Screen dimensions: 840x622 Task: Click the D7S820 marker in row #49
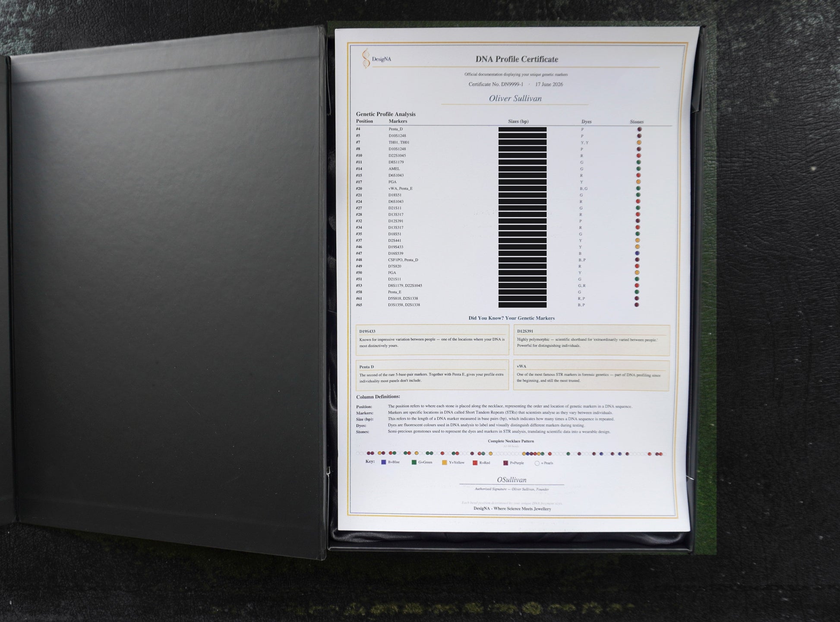(x=395, y=266)
